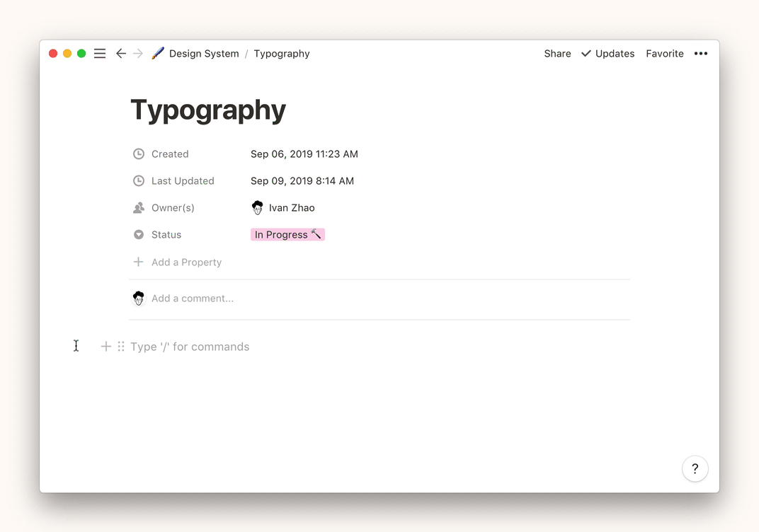
Task: Go forward with the right arrow
Action: pyautogui.click(x=138, y=54)
